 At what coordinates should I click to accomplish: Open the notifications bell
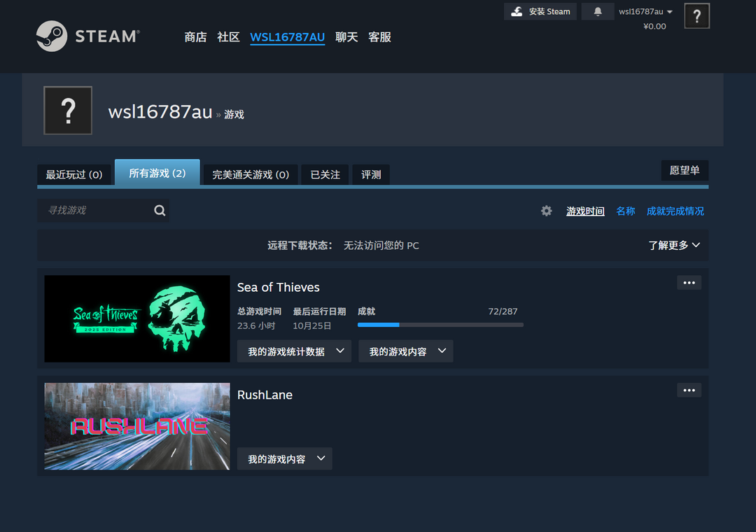coord(598,11)
